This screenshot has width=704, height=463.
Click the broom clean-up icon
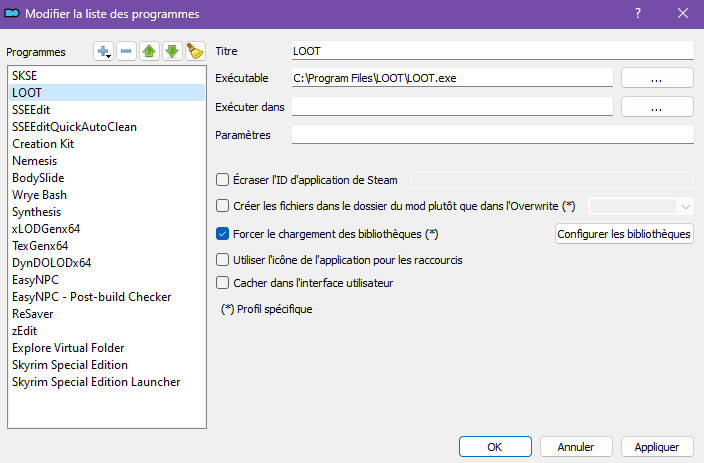pos(195,51)
